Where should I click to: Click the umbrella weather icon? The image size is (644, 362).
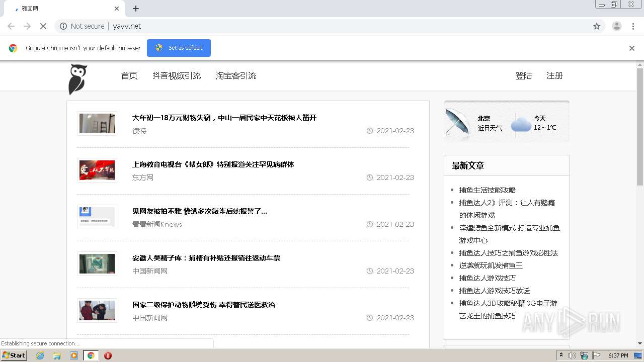pyautogui.click(x=458, y=123)
